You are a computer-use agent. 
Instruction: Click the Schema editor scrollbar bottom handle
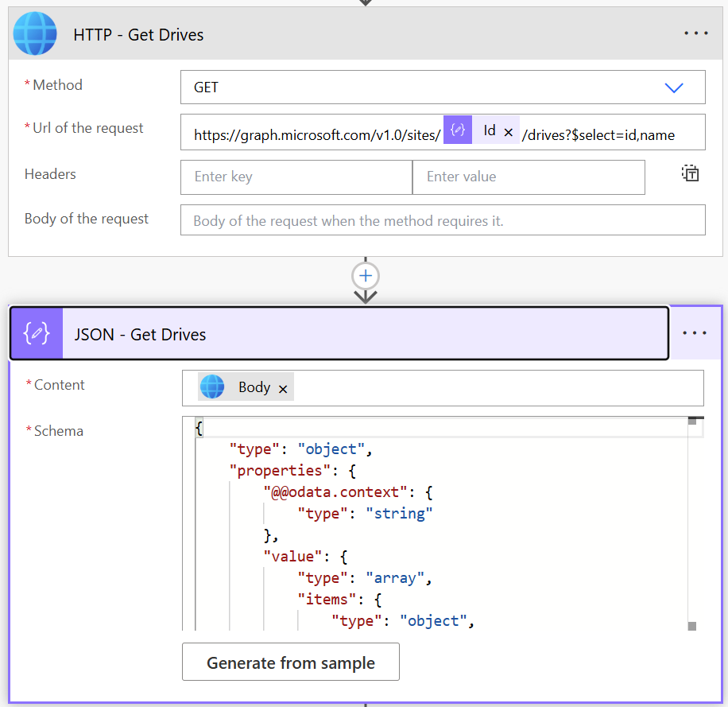point(691,626)
